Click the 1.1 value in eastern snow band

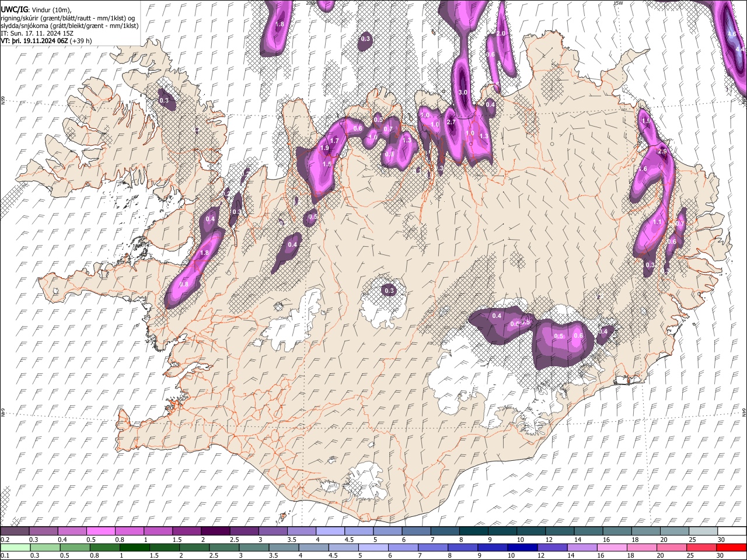coord(657,222)
